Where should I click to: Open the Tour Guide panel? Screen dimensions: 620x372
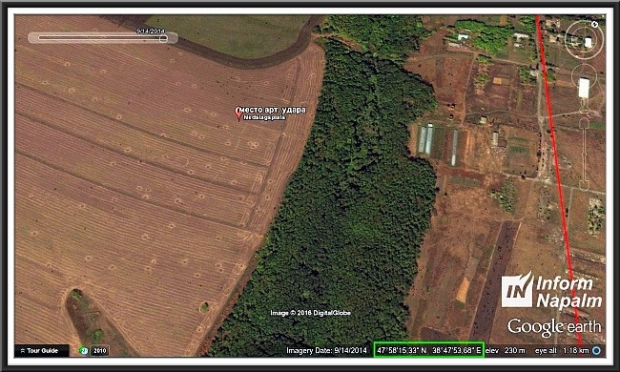(42, 351)
